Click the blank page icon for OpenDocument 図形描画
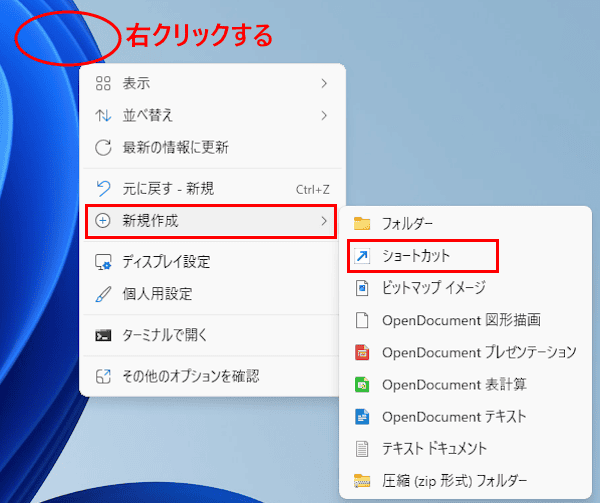The height and width of the screenshot is (503, 600). 362,320
